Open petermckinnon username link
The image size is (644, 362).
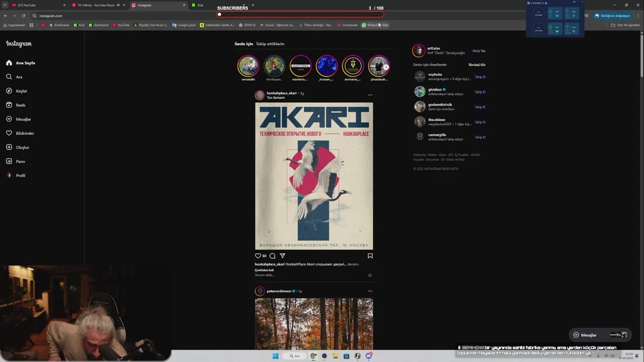[279, 291]
